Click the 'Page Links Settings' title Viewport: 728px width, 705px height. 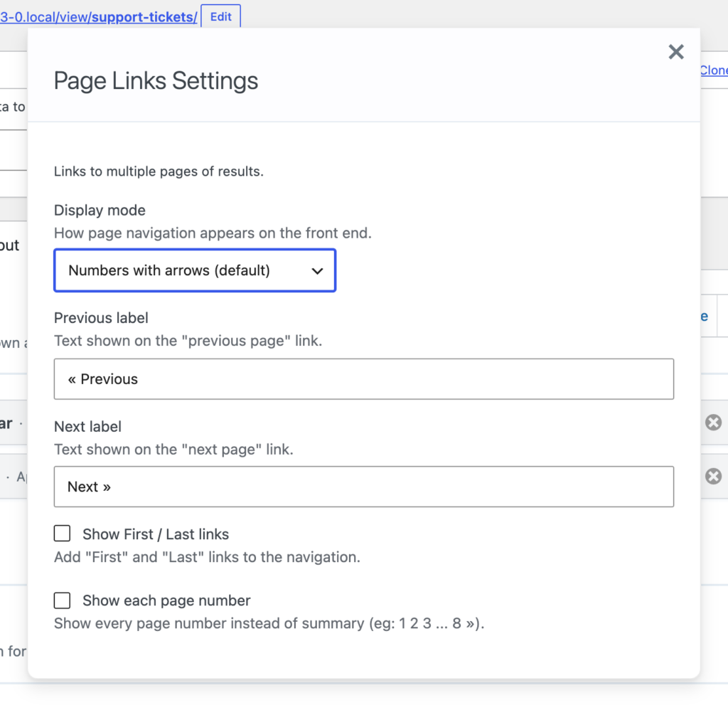pyautogui.click(x=156, y=81)
